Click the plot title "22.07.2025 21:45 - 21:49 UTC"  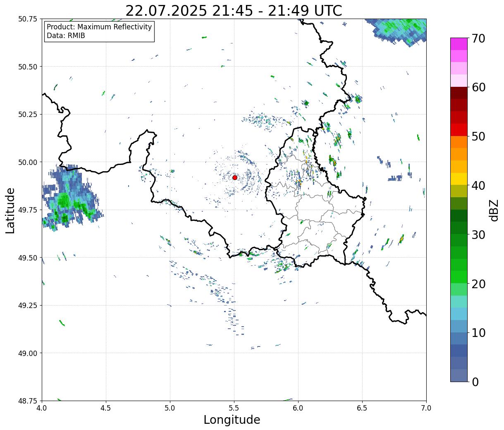point(234,11)
